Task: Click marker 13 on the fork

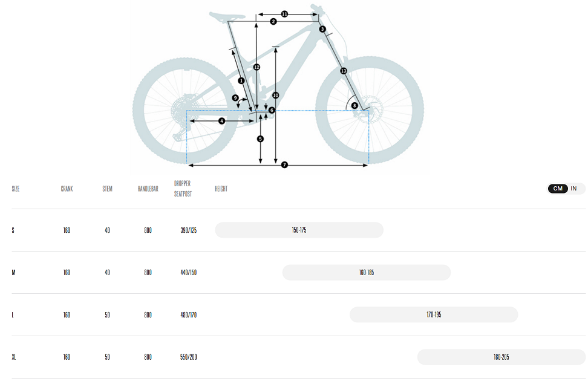Action: pyautogui.click(x=344, y=71)
